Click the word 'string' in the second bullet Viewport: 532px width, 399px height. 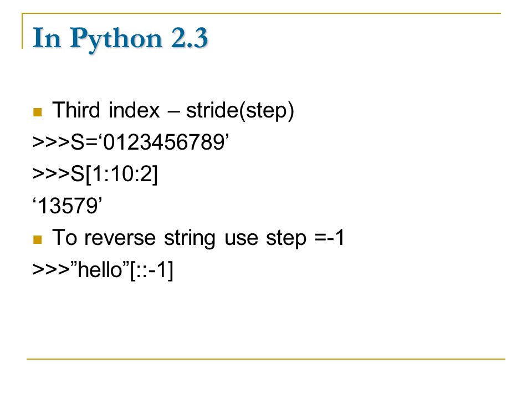pos(190,239)
